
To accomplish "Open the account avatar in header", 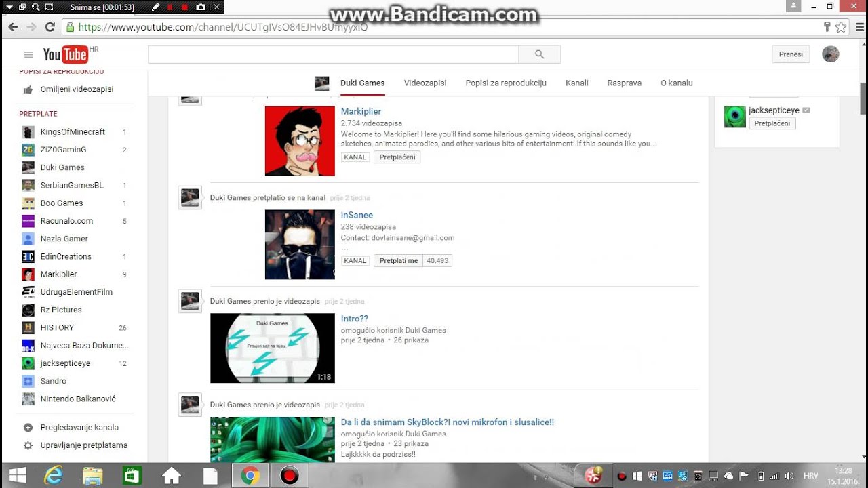I will pos(831,54).
